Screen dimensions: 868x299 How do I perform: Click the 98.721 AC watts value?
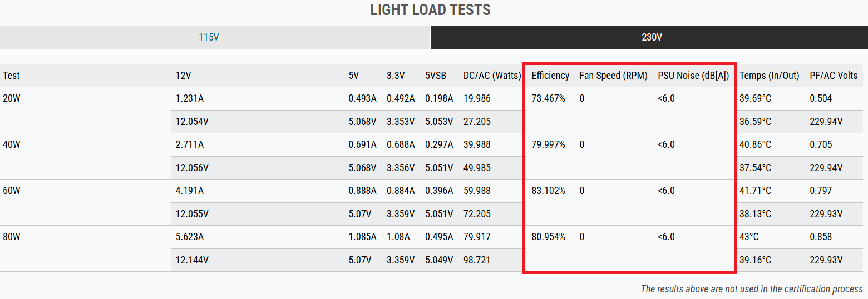477,260
